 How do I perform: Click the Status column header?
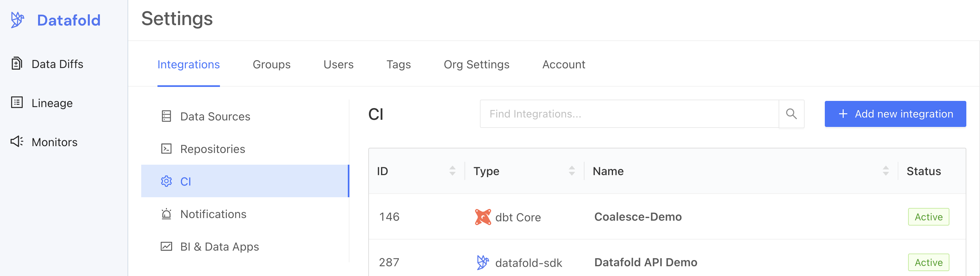coord(924,171)
